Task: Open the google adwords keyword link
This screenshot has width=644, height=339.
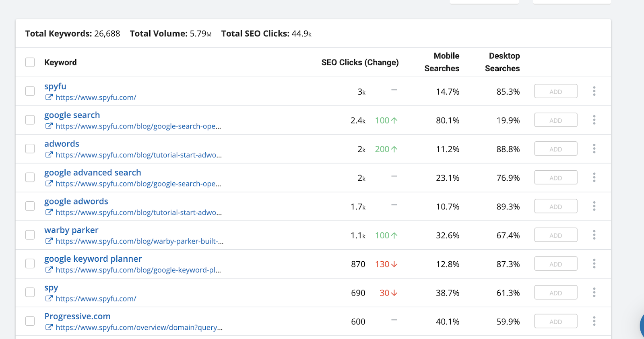Action: [x=76, y=201]
